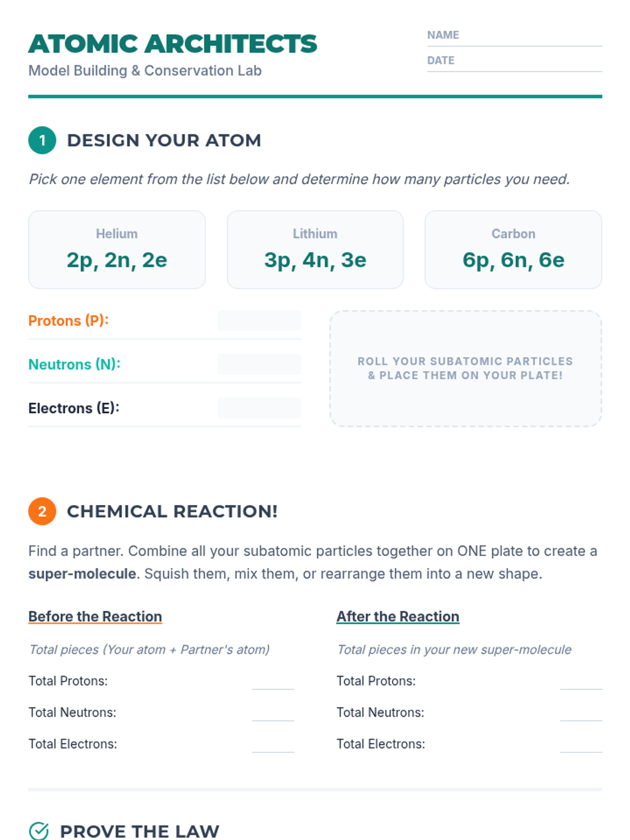Click the Prove the Law checkmark icon
Screen dimensions: 630x840
click(x=39, y=831)
